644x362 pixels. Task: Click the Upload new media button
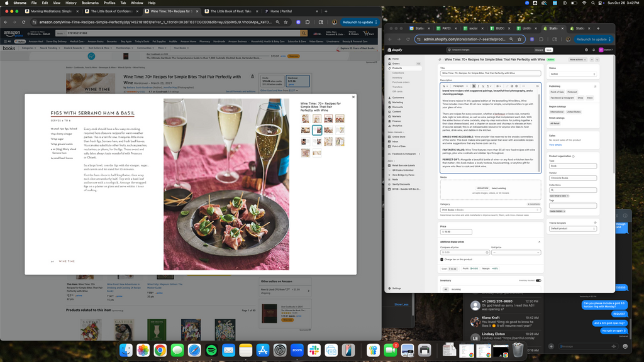482,188
